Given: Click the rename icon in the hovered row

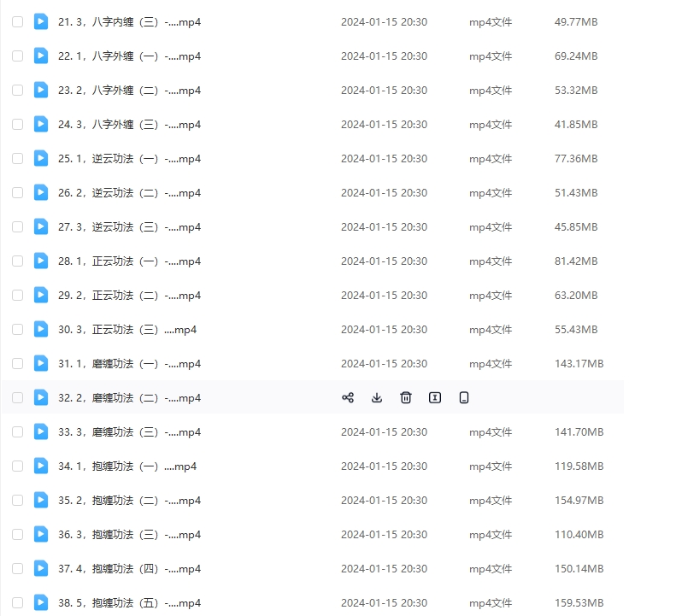Looking at the screenshot, I should point(435,397).
